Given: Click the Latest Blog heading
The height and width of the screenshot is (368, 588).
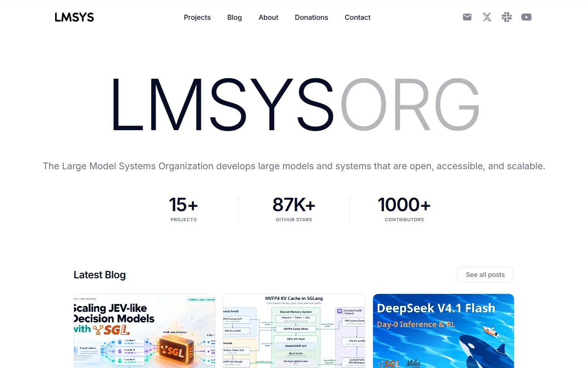Looking at the screenshot, I should click(x=100, y=275).
